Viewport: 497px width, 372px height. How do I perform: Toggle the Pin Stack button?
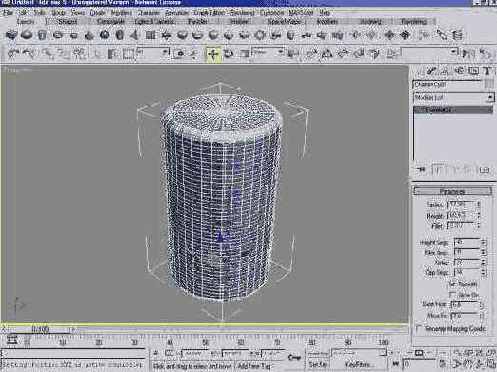tap(421, 169)
